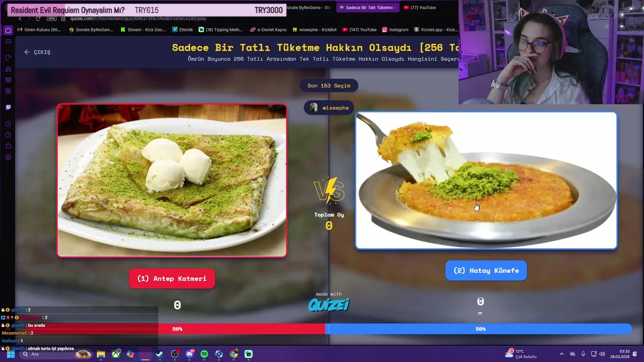
Task: Open the Gelen Kutusu Gmail bookmark
Action: [39, 30]
